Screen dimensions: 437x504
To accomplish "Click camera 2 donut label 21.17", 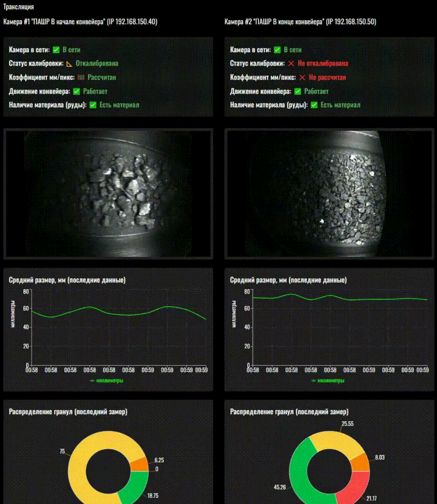I will point(371,498).
